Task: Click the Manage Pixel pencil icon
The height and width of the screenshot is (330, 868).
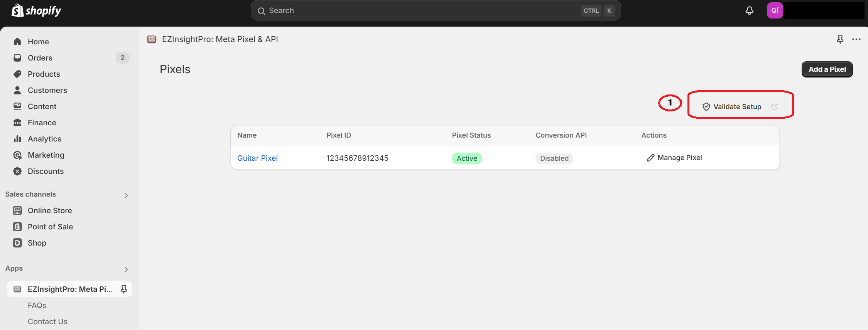Action: [650, 158]
